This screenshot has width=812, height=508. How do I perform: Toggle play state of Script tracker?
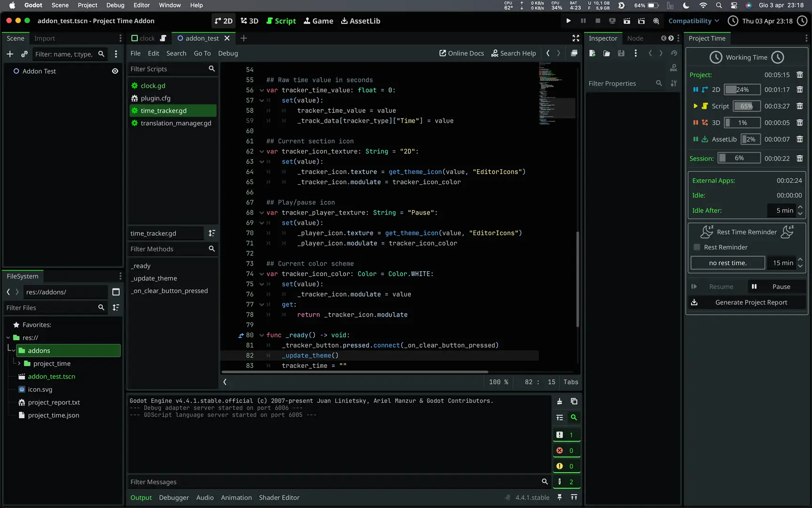[x=695, y=106]
